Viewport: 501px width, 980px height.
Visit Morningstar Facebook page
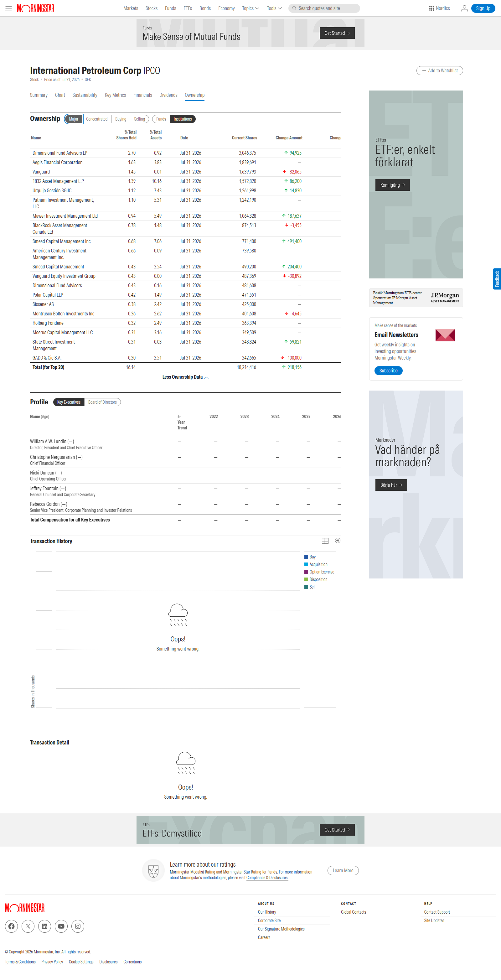click(11, 926)
